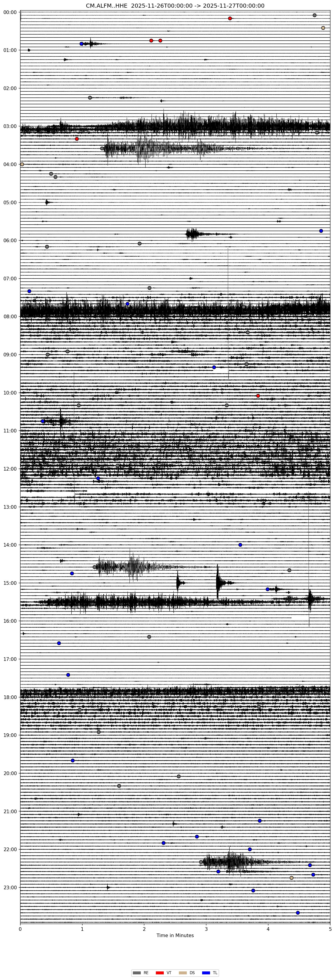Click the blue TL legend swatch
The image size is (335, 980).
tap(206, 973)
